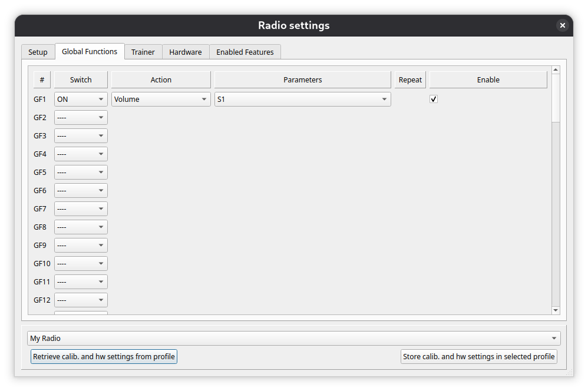588x391 pixels.
Task: Click Retrieve calib. and hw settings from profile
Action: pos(104,357)
